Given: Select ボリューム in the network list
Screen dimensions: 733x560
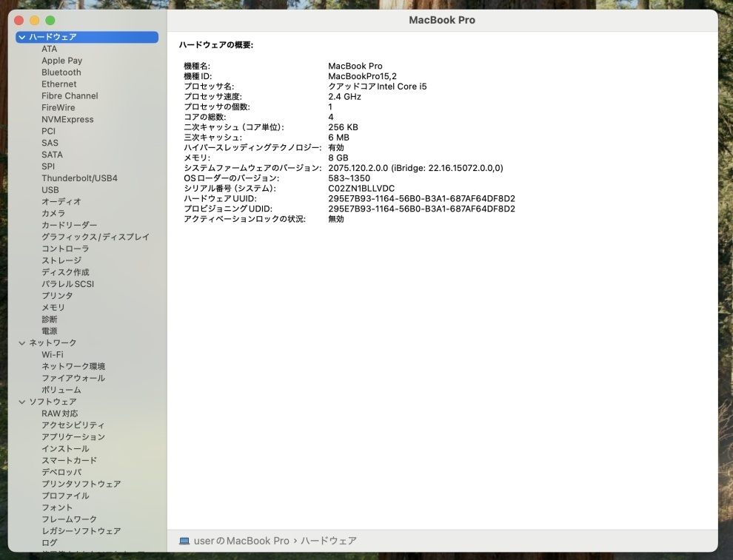Looking at the screenshot, I should coord(61,390).
